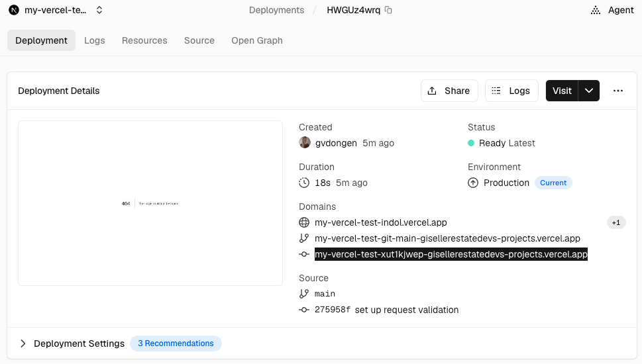The height and width of the screenshot is (364, 642).
Task: Click the 18s duration value
Action: pos(323,183)
